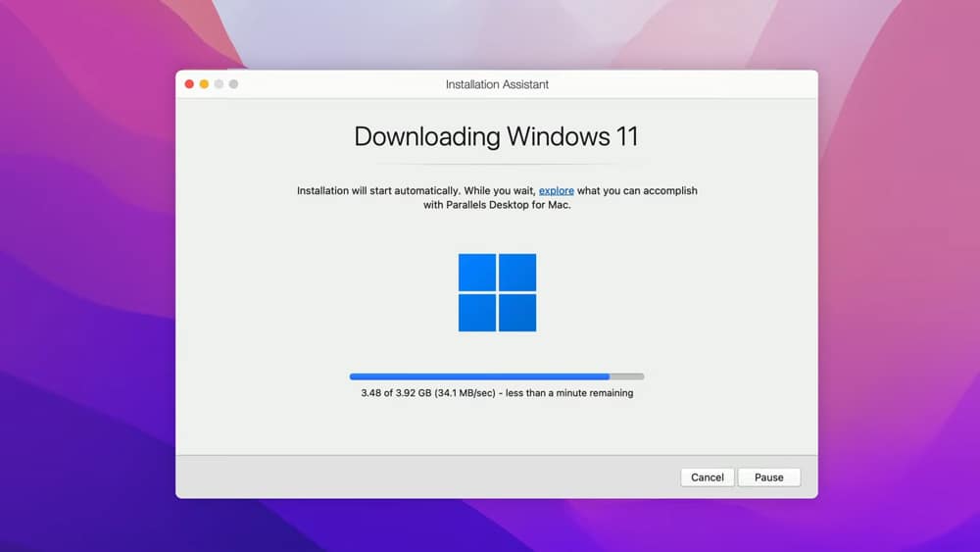Click the bottom-right pane of Windows logo
Screen dimensions: 980x552
pos(517,313)
